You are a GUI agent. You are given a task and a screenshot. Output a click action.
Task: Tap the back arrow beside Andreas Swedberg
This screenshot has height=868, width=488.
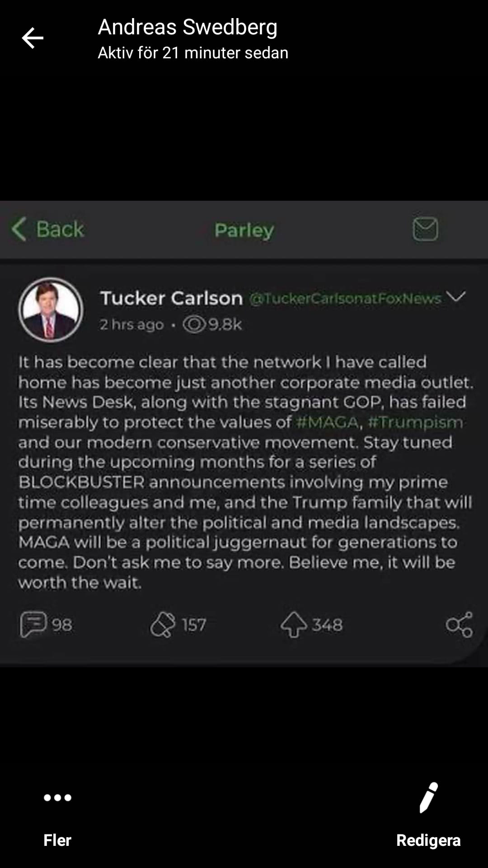pos(33,38)
